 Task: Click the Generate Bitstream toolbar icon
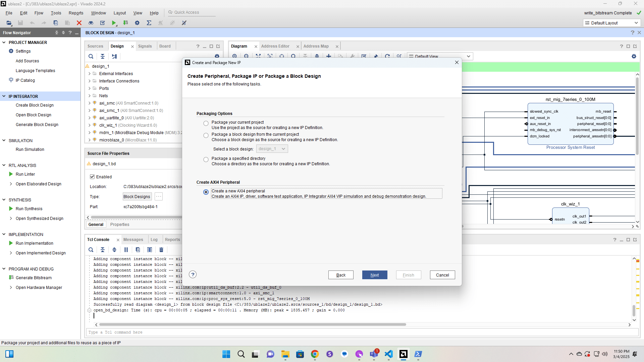point(125,23)
